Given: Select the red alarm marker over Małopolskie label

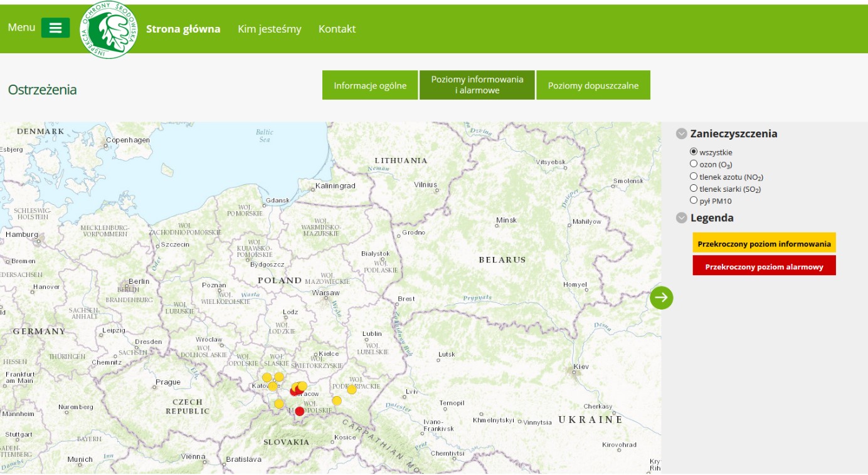Looking at the screenshot, I should [x=299, y=411].
